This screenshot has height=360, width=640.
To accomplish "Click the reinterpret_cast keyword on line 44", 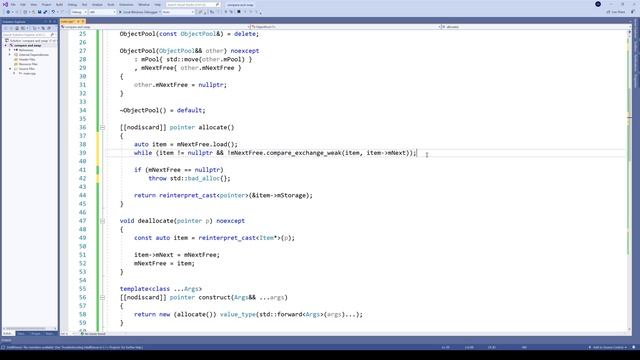I will [187, 196].
